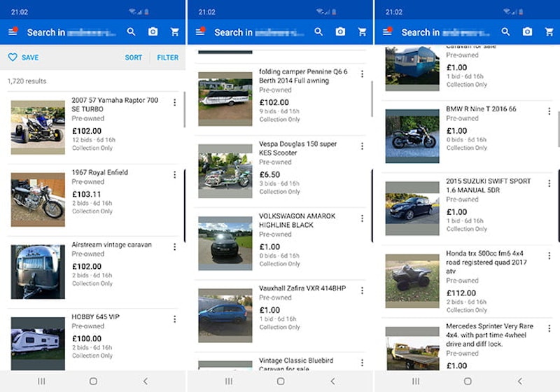Click the £103.11 price of Royal Enfield

tap(87, 194)
